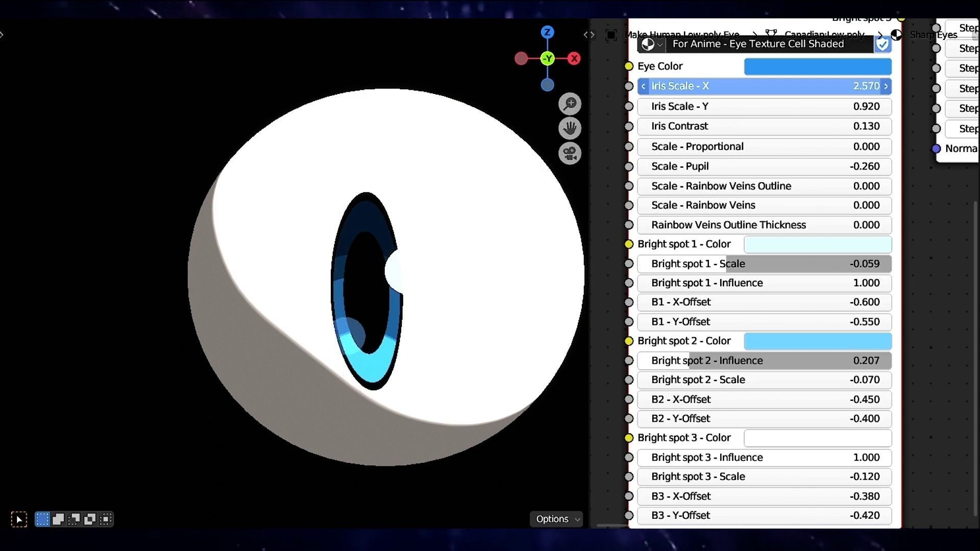Click the pan view hand icon
This screenshot has width=980, height=551.
pyautogui.click(x=570, y=129)
